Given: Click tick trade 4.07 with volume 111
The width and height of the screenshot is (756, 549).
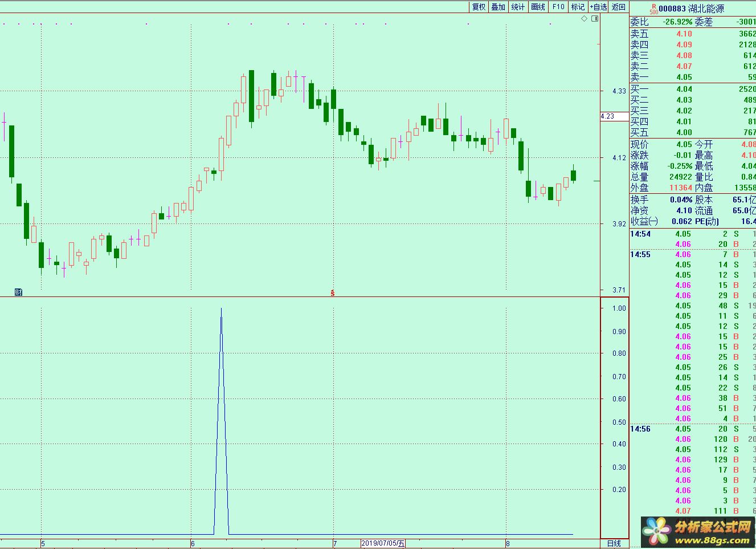Looking at the screenshot, I should (693, 511).
